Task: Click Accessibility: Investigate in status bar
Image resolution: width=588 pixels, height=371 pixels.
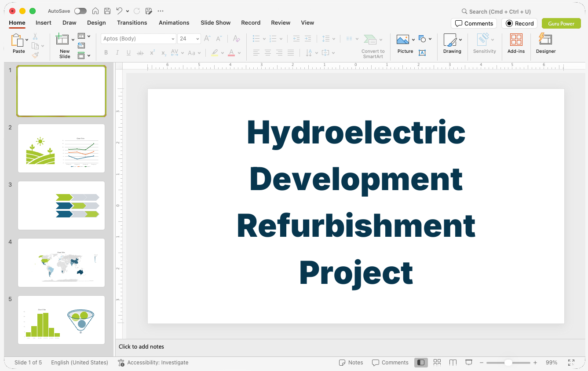Action: tap(153, 363)
